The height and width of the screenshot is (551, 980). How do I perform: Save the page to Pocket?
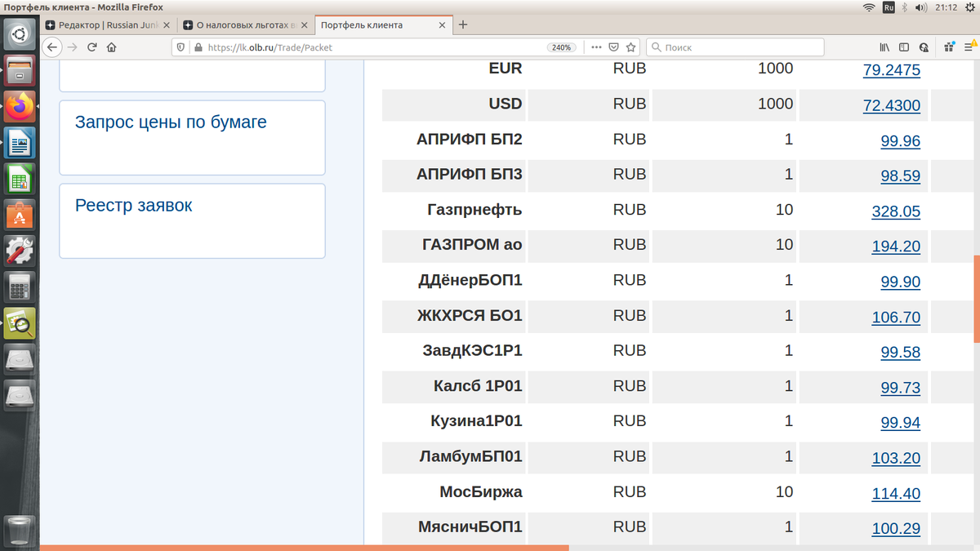pos(614,47)
